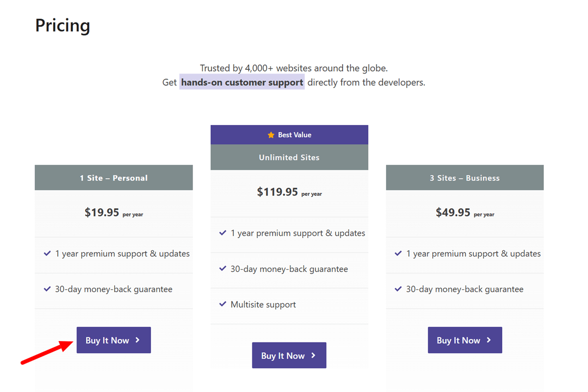Select the '3 Sites – Business' plan header
The height and width of the screenshot is (392, 588).
tap(465, 177)
